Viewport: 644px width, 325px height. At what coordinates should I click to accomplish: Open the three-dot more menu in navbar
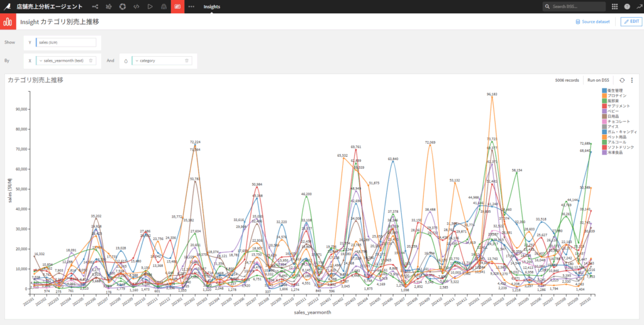[191, 6]
